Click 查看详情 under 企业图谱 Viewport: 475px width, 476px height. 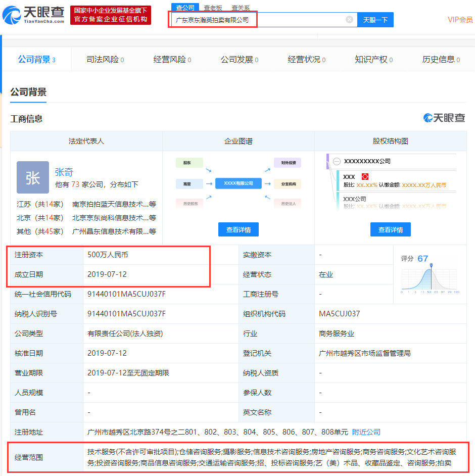tap(238, 229)
